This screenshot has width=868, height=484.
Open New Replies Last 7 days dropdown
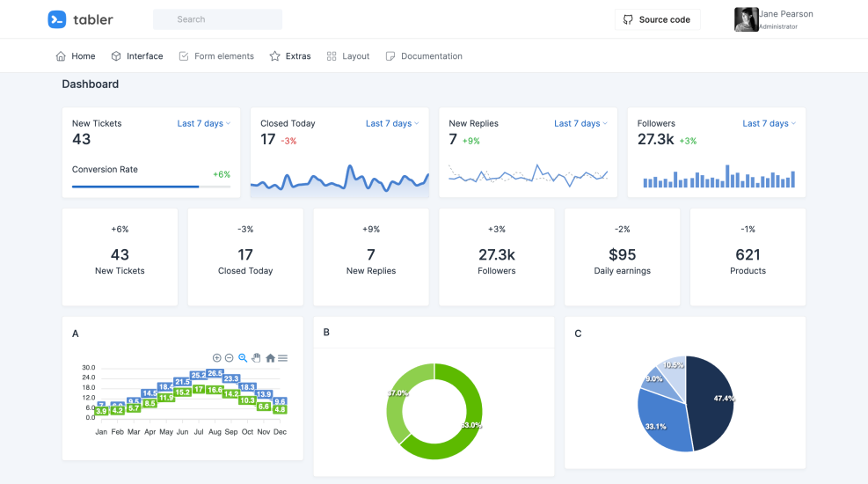click(580, 124)
